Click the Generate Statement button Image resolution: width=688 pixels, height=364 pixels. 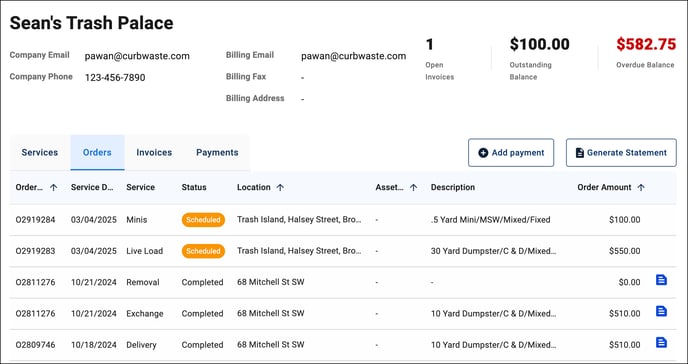(621, 153)
